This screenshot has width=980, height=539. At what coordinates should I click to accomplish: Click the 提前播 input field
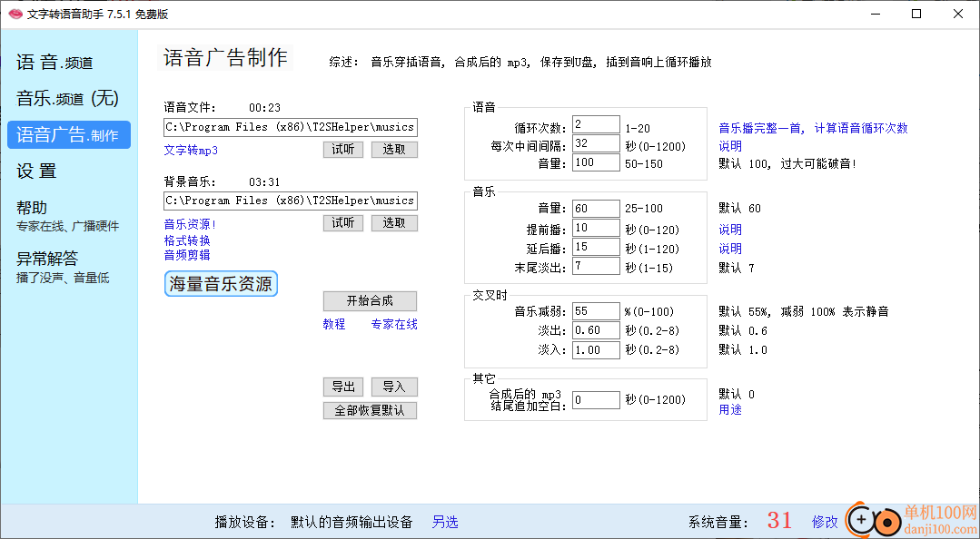[x=596, y=228]
